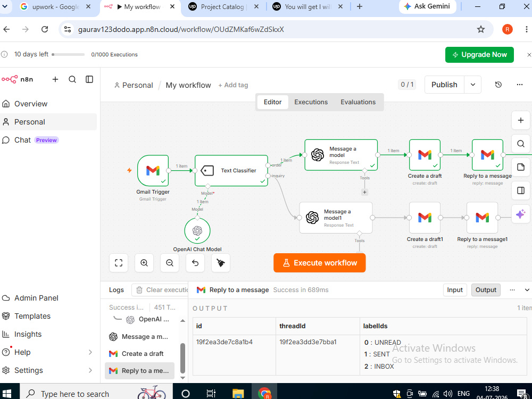Select the Message a model node

pos(341,155)
